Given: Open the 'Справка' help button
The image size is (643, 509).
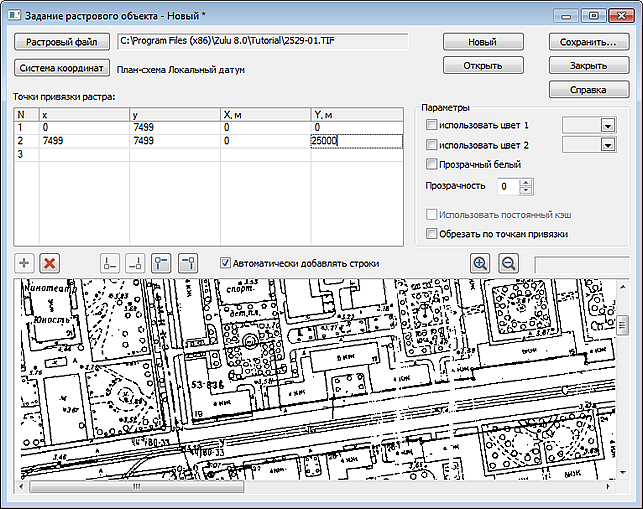Looking at the screenshot, I should point(588,89).
